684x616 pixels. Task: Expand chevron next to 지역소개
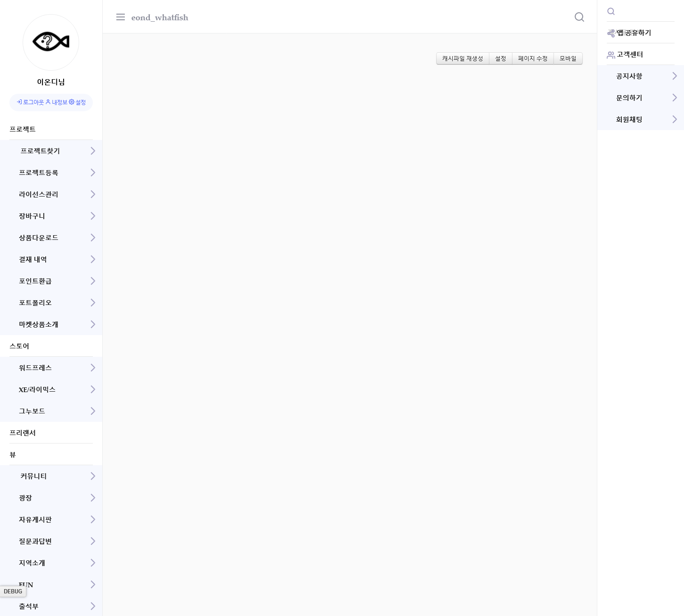pyautogui.click(x=93, y=563)
